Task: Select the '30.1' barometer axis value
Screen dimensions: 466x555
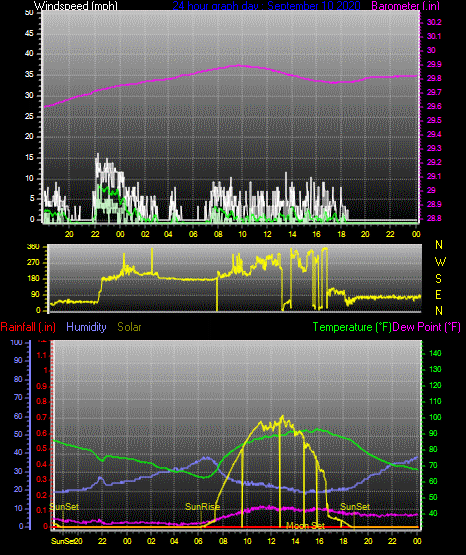Action: [x=434, y=36]
